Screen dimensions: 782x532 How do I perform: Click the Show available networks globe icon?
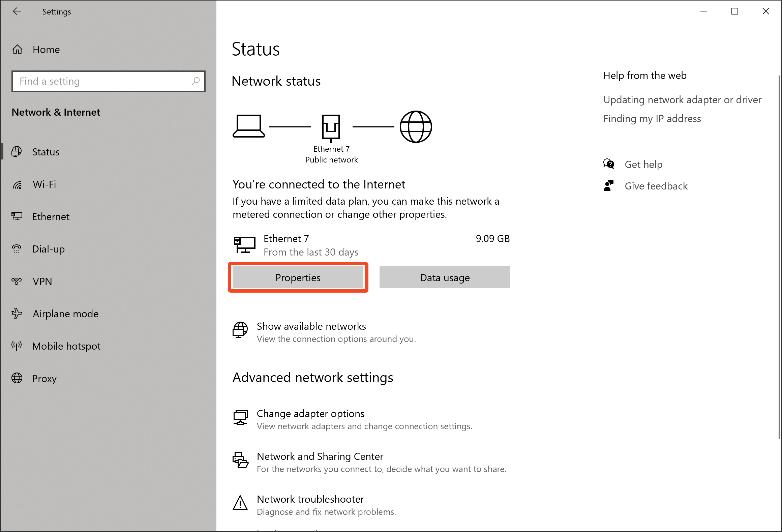[x=240, y=330]
